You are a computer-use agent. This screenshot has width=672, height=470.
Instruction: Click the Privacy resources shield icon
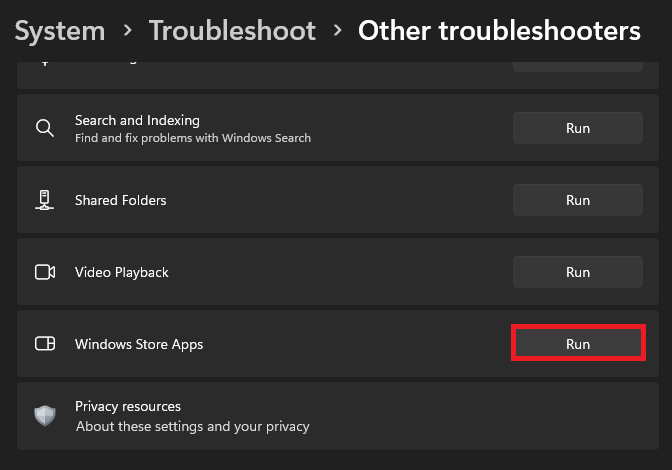[45, 416]
